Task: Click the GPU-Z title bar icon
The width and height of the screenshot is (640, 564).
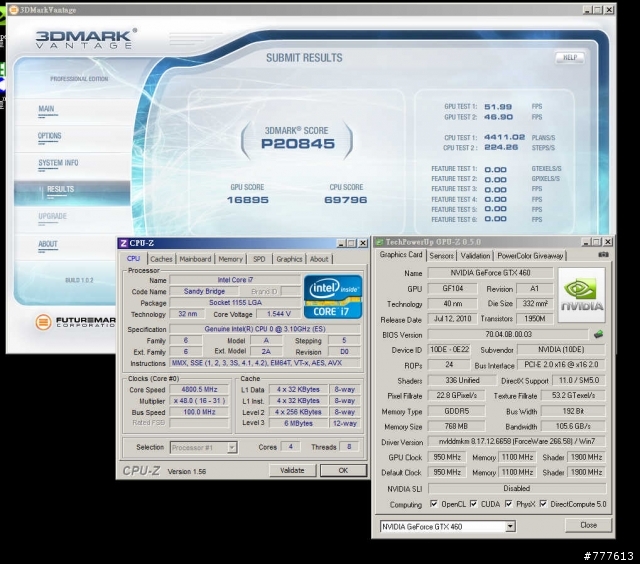Action: pyautogui.click(x=380, y=242)
